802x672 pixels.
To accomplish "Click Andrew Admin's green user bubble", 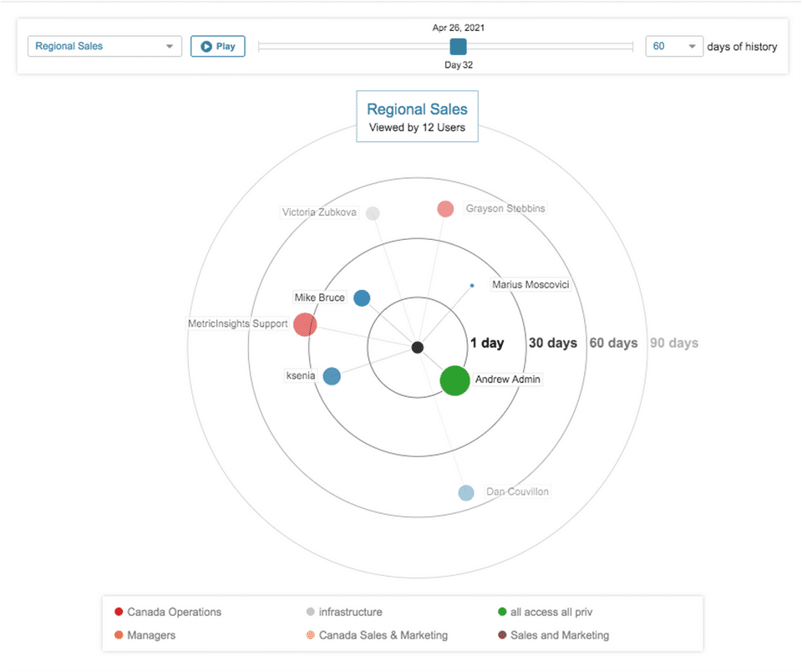I will (x=454, y=380).
